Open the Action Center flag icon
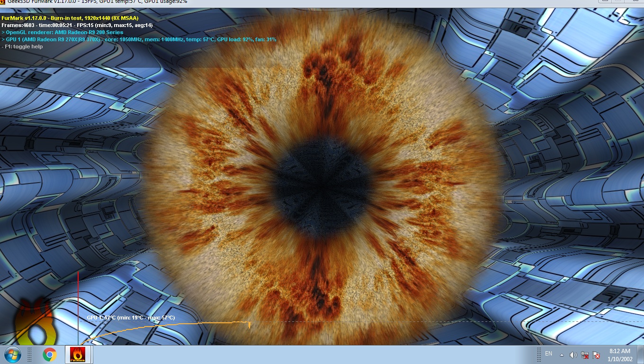The height and width of the screenshot is (364, 644). click(597, 355)
